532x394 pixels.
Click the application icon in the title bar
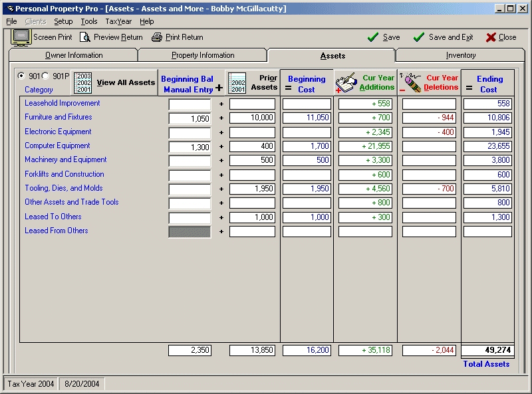[x=11, y=9]
